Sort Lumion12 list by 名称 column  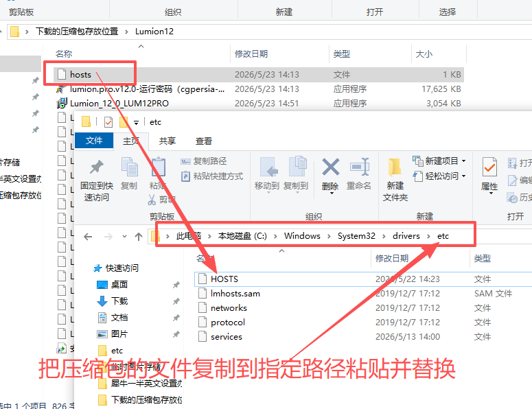64,54
